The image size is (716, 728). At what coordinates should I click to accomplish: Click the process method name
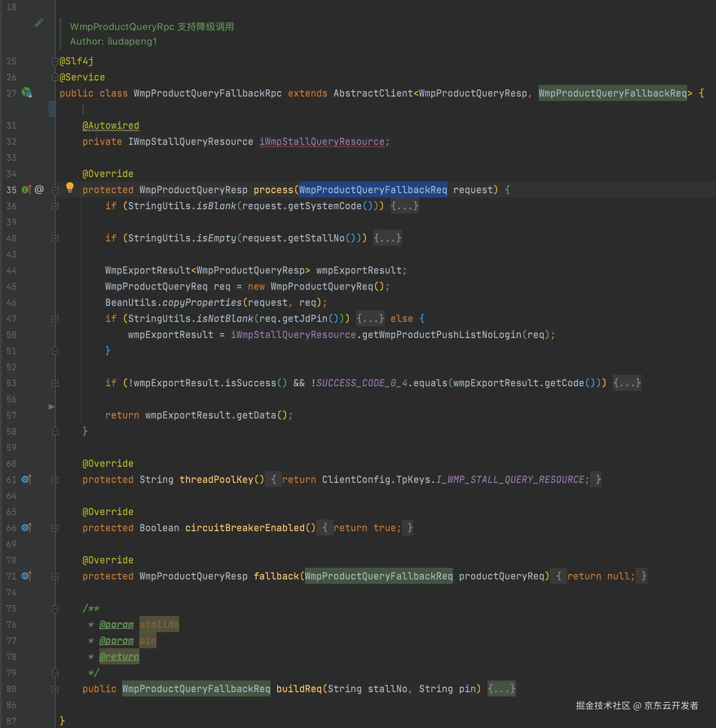(274, 189)
